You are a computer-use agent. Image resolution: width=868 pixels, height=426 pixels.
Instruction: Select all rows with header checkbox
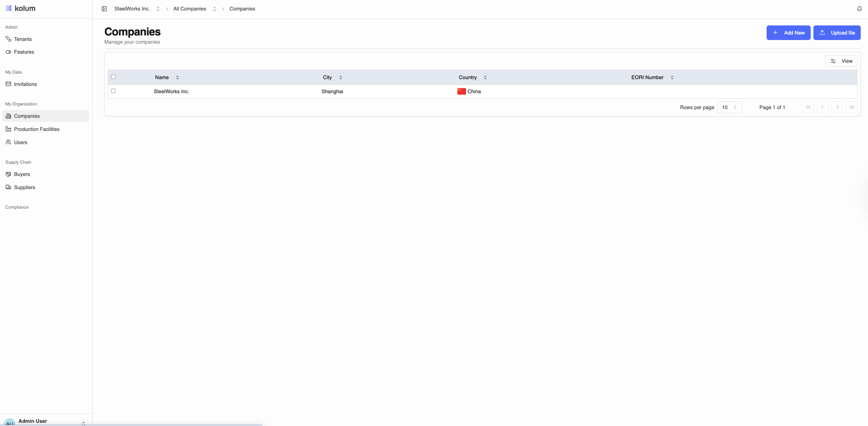113,77
